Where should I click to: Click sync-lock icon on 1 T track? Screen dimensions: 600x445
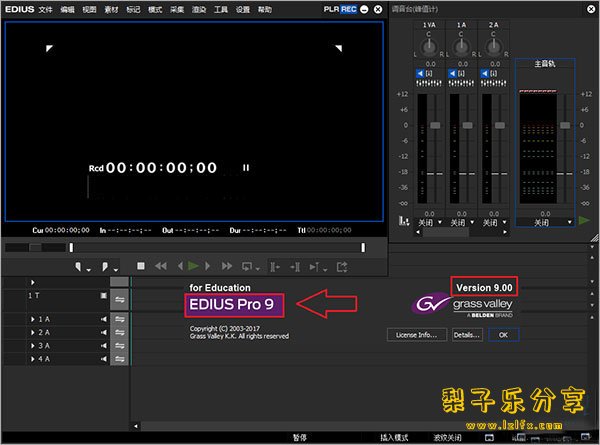(120, 300)
